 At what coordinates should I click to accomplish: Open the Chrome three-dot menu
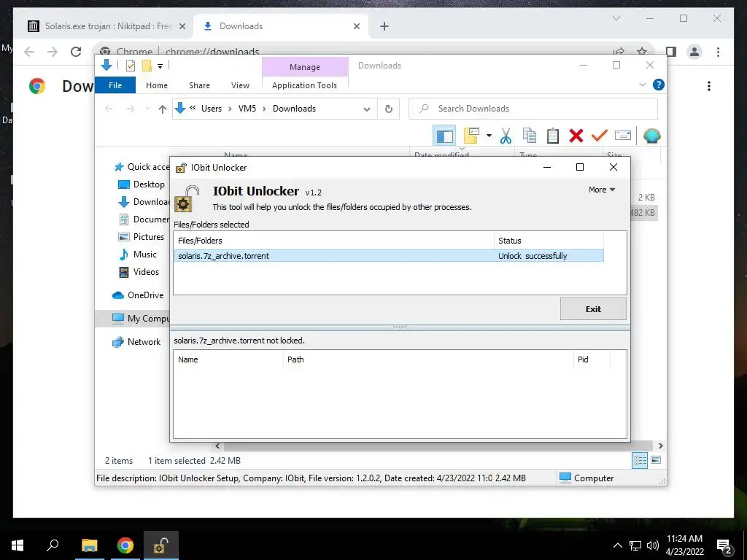(x=718, y=52)
